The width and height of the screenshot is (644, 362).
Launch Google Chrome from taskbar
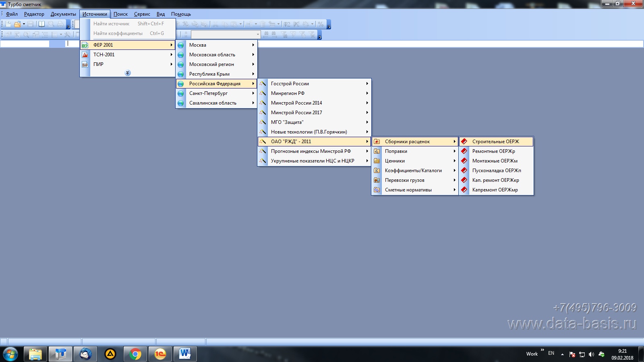point(135,354)
